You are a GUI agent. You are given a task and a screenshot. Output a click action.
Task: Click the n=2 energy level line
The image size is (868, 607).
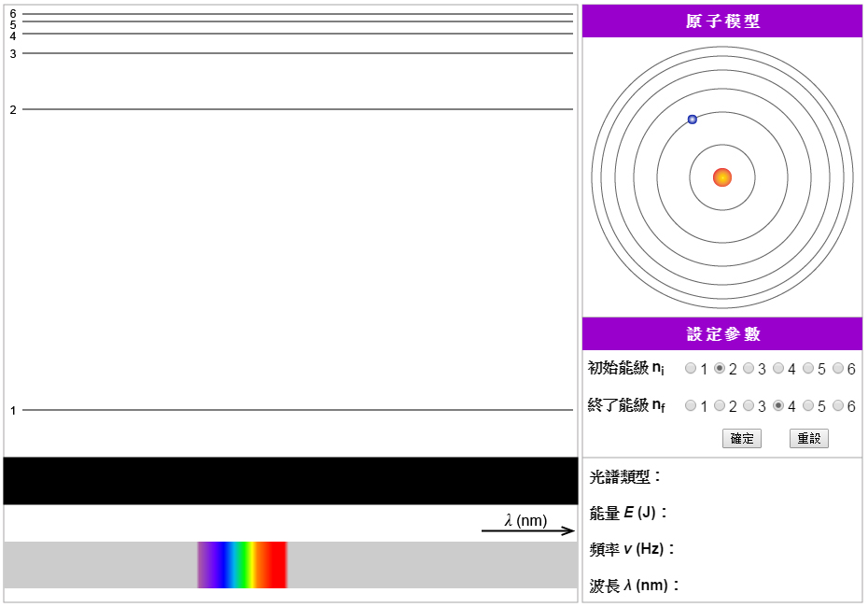[x=298, y=109]
